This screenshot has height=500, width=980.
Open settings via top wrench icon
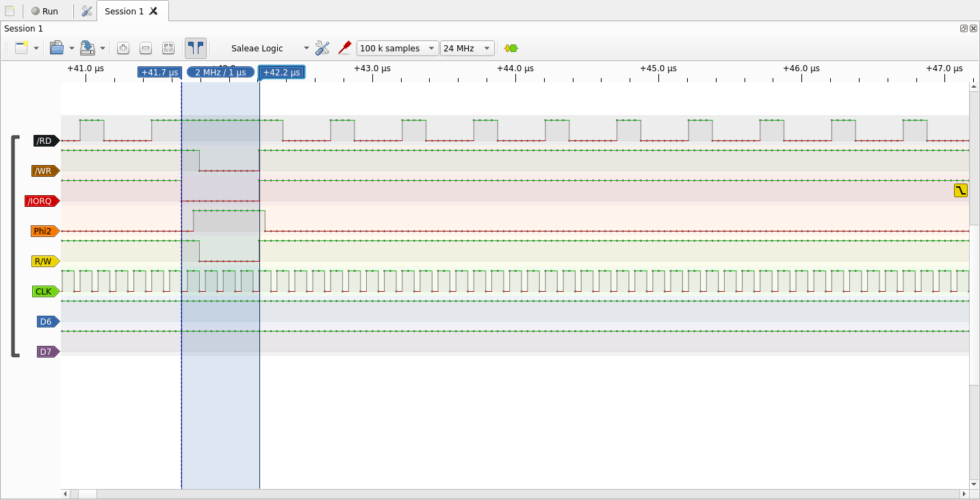(x=86, y=11)
